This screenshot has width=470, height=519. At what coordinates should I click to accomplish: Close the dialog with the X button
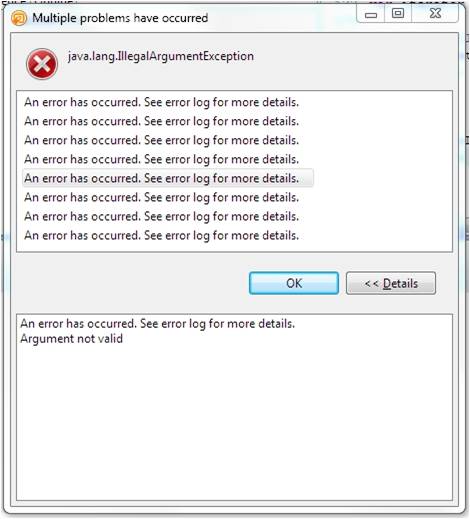435,14
